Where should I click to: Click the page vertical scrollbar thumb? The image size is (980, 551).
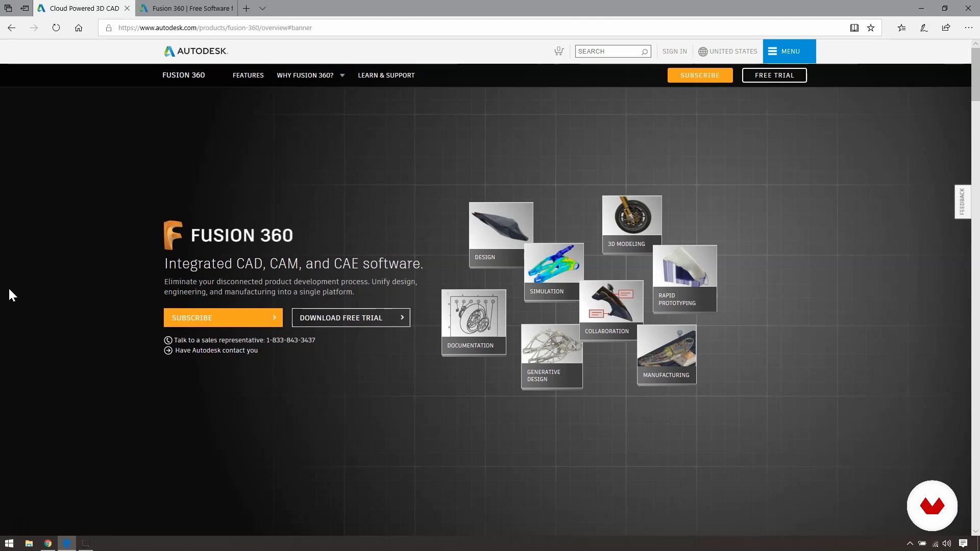tap(975, 74)
